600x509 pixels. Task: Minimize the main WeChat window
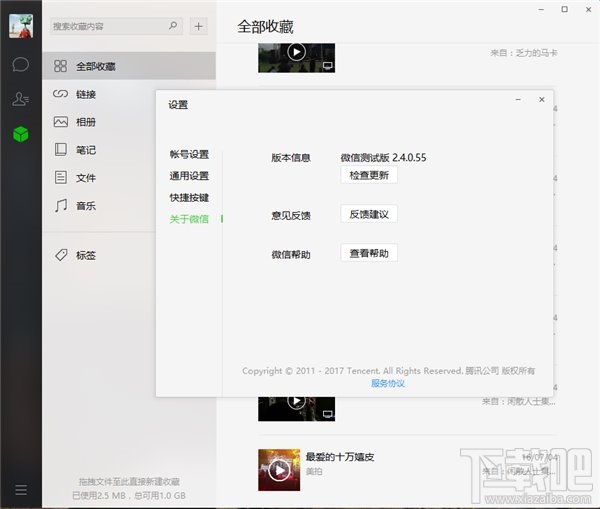[541, 9]
